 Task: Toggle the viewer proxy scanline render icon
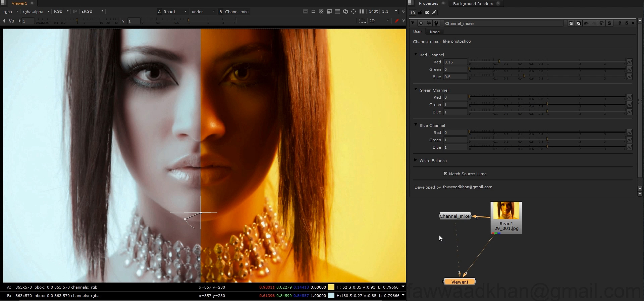click(x=337, y=11)
